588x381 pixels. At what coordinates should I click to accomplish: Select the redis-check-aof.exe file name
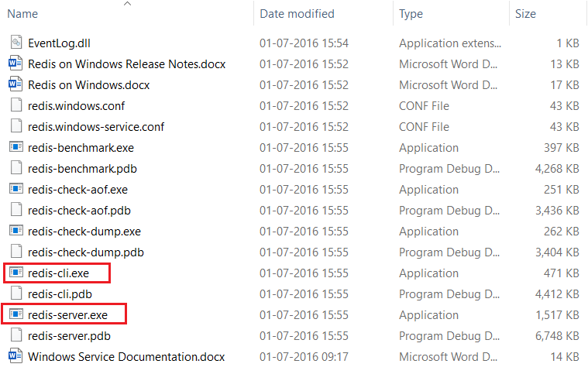(x=78, y=190)
